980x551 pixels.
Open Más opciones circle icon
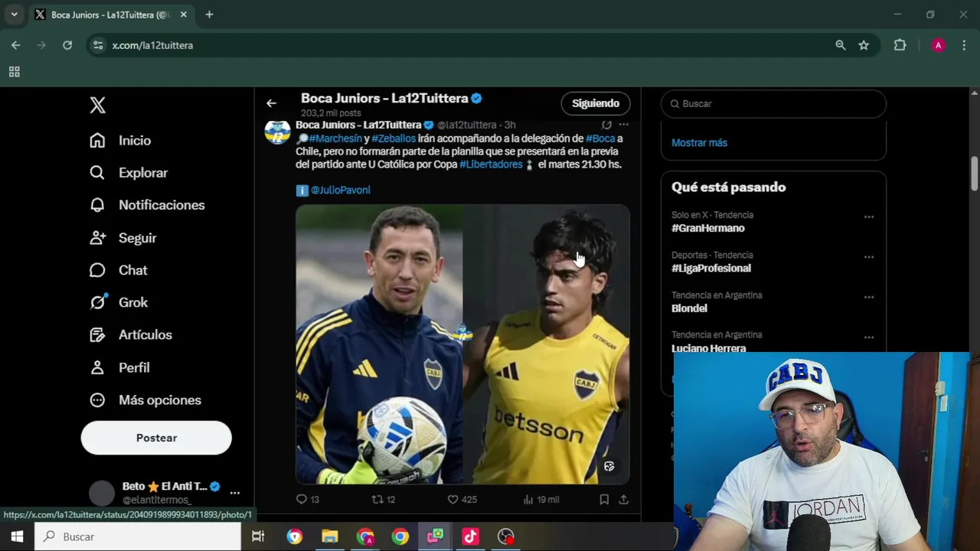point(97,400)
